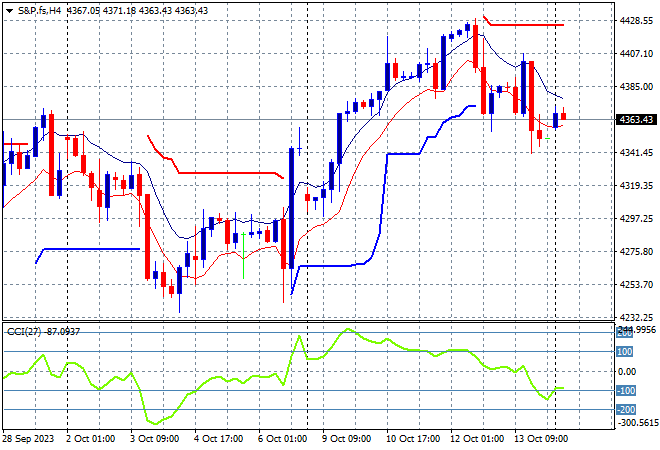Click the thick blue support line near 4275

[90, 249]
